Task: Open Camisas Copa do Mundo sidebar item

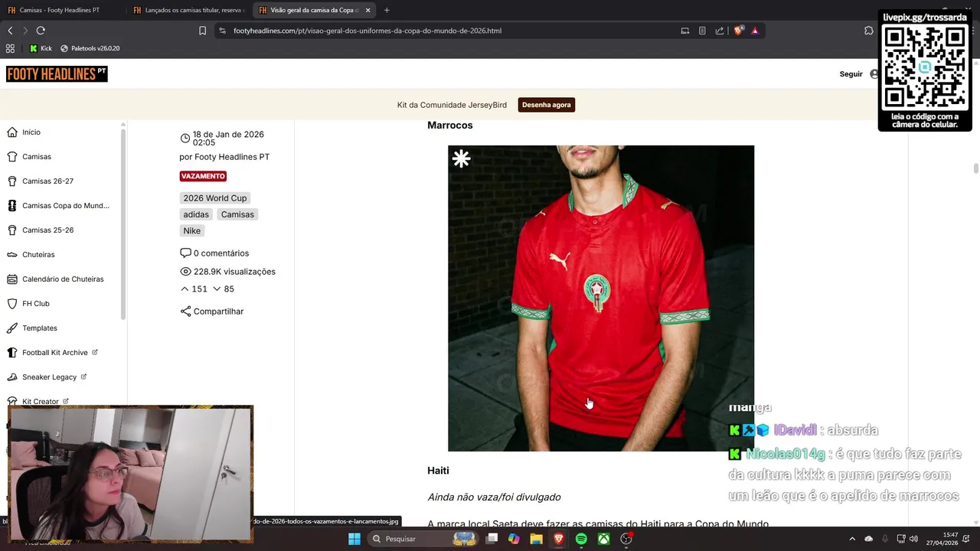Action: pyautogui.click(x=58, y=206)
